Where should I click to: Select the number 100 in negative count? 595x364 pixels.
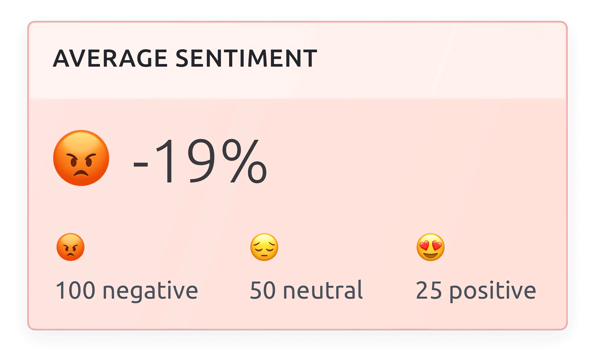(75, 290)
